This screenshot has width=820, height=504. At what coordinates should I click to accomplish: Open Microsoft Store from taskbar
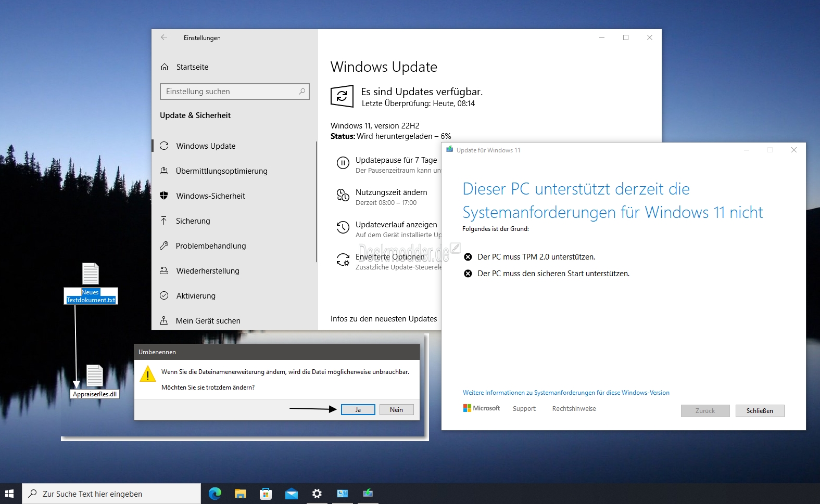266,494
